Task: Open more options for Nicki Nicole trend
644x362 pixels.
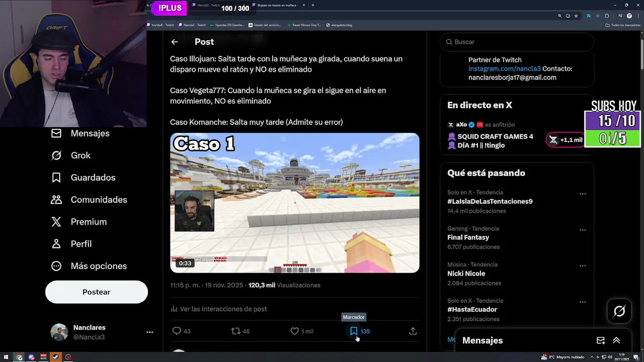Action: [582, 265]
